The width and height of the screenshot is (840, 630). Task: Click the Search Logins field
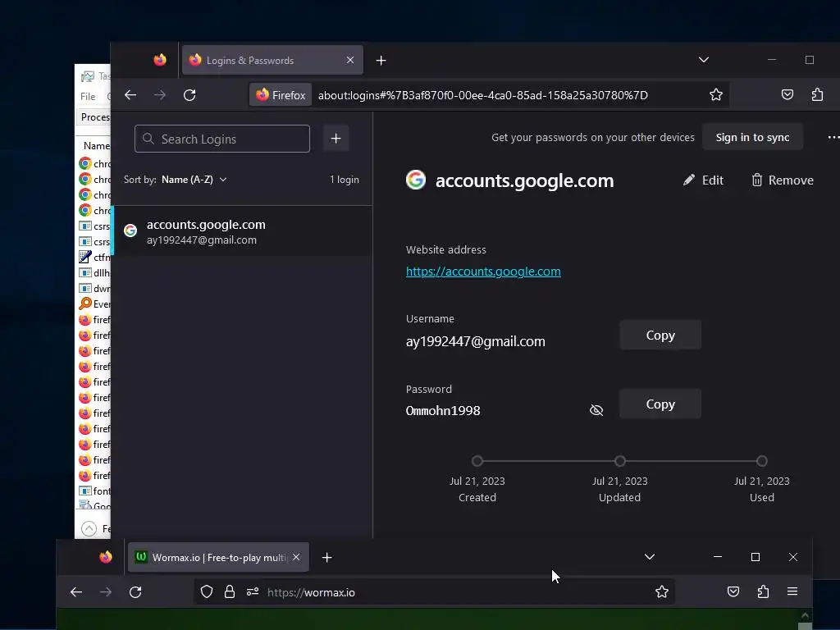click(x=222, y=139)
